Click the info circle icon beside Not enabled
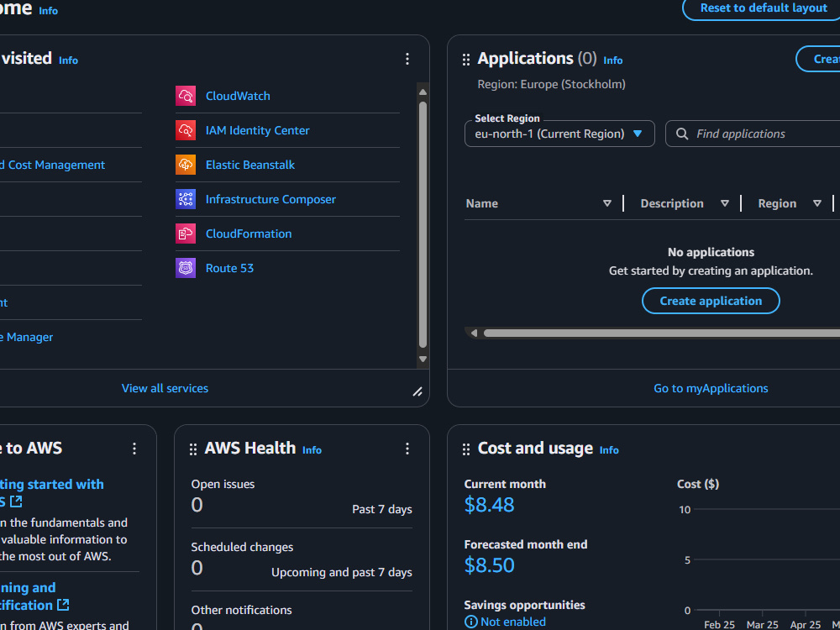The height and width of the screenshot is (630, 840). tap(471, 622)
